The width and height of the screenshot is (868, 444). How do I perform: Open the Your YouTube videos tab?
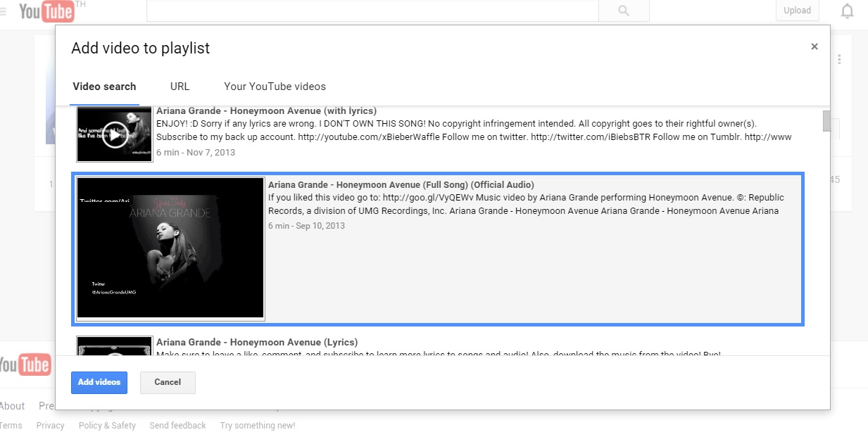click(x=275, y=87)
